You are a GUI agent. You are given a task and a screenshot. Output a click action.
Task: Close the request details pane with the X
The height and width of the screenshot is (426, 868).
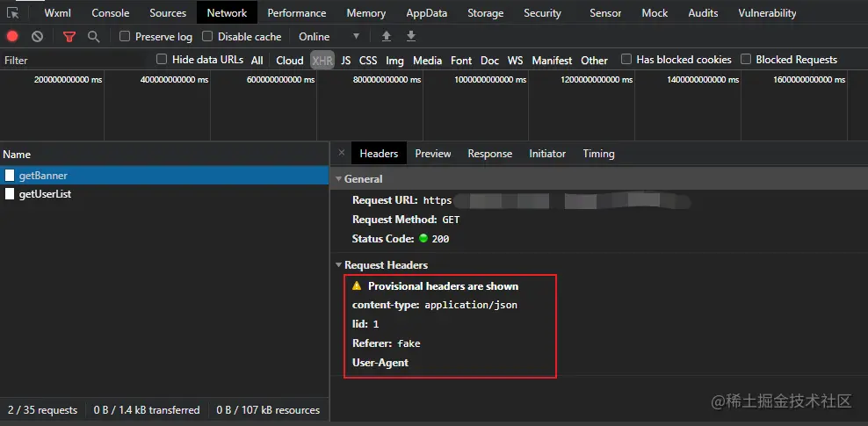click(341, 153)
